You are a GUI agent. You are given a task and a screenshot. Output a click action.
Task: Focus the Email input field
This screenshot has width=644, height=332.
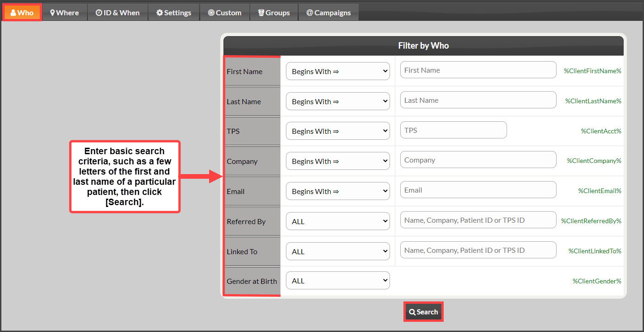[x=478, y=190]
